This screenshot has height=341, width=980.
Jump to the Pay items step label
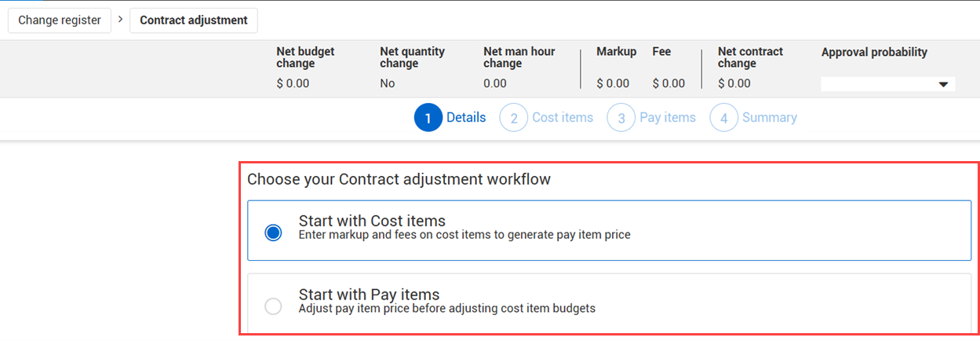pos(668,118)
